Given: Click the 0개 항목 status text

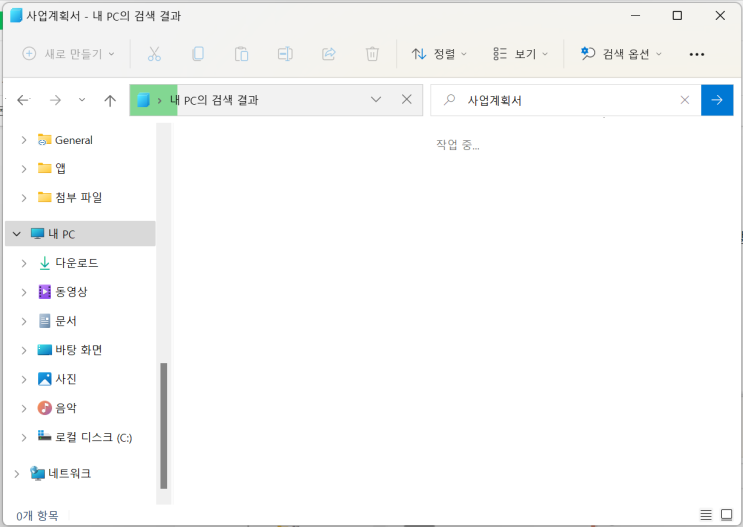Looking at the screenshot, I should [37, 516].
